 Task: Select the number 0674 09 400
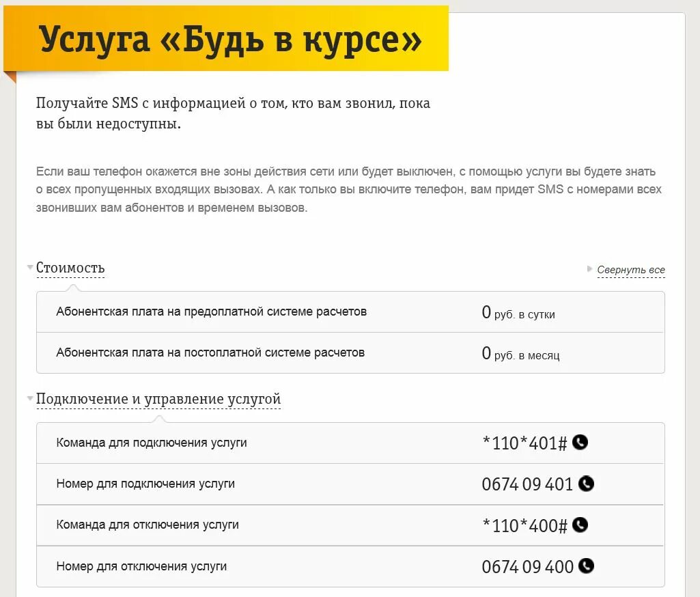(528, 567)
